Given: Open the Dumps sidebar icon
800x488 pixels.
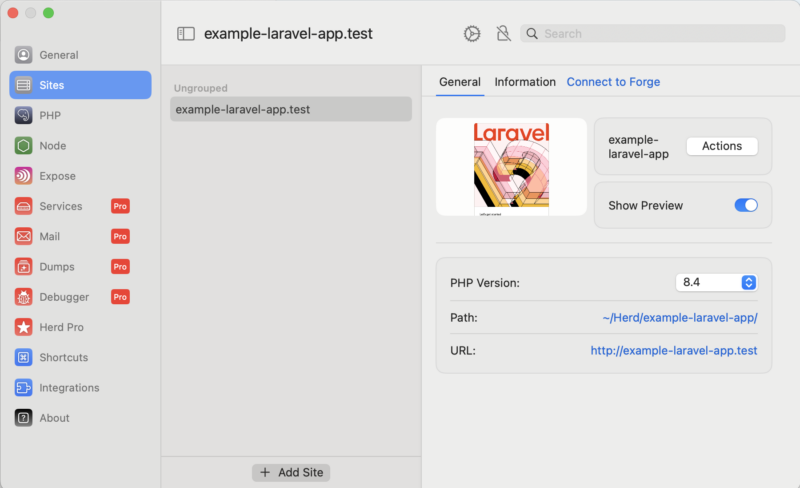Looking at the screenshot, I should click(23, 267).
